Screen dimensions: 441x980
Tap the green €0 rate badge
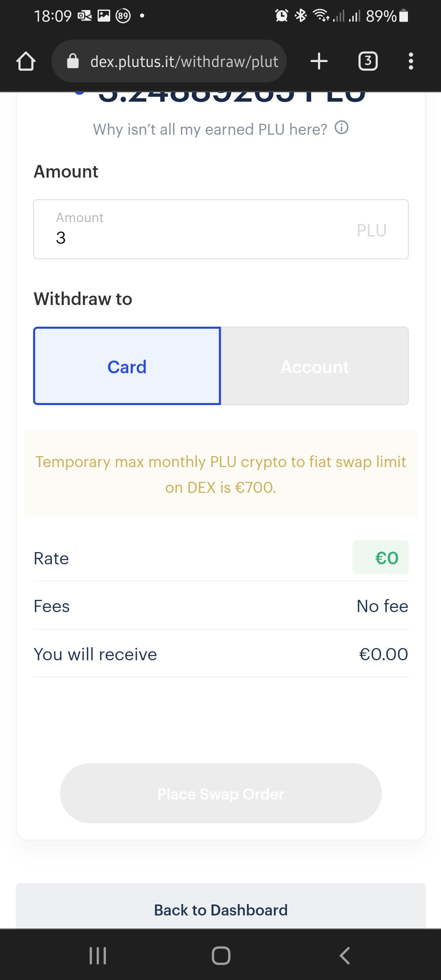380,558
